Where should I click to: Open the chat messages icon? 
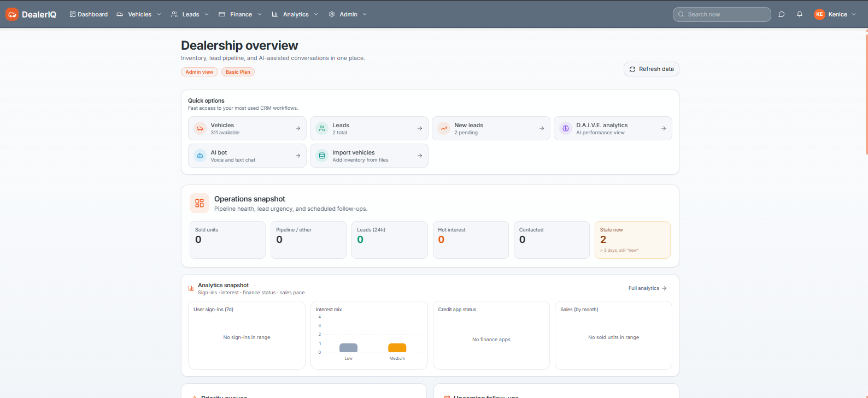[782, 14]
